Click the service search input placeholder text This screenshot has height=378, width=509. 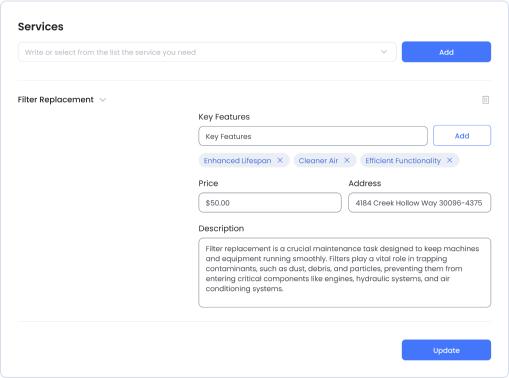(x=110, y=52)
